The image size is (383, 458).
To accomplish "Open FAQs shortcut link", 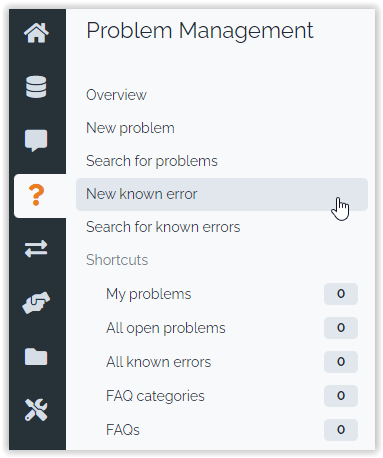I will coord(123,430).
